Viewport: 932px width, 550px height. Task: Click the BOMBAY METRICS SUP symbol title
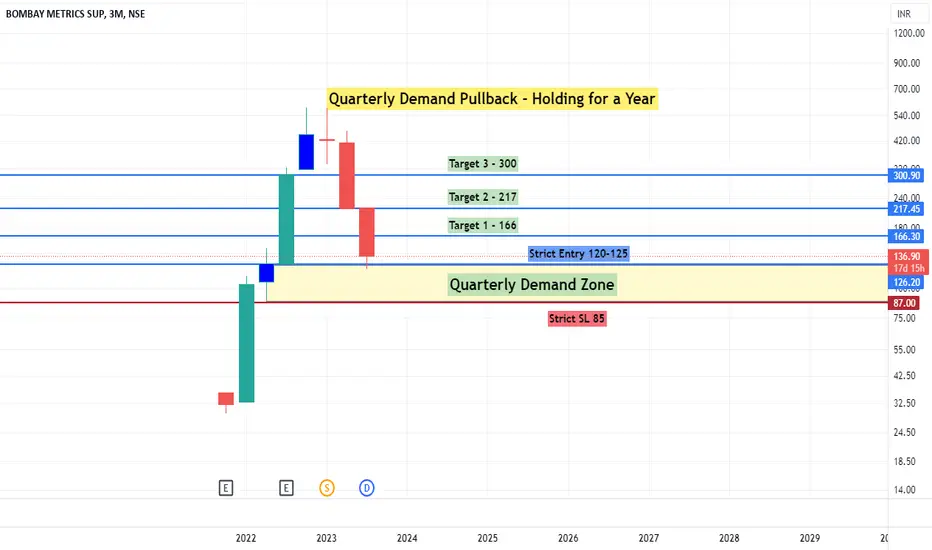pos(62,14)
